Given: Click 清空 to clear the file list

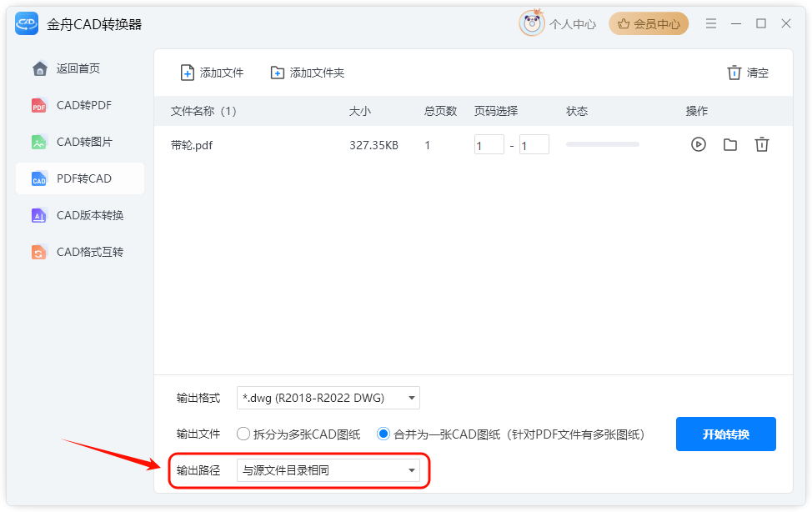Looking at the screenshot, I should 747,73.
